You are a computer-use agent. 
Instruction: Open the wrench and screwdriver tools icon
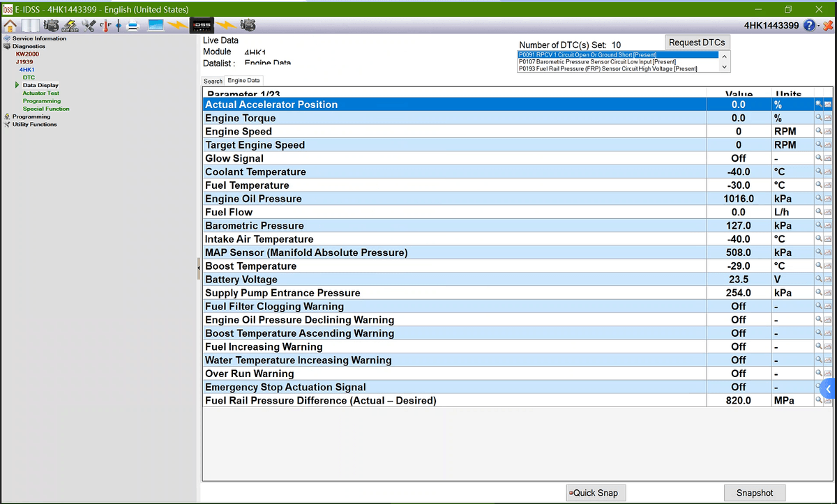89,25
